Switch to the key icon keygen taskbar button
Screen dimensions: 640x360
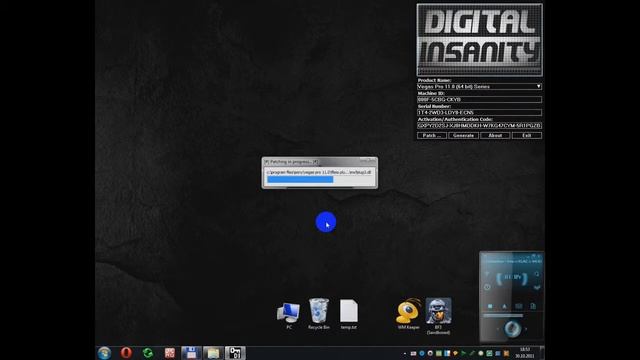coord(235,353)
